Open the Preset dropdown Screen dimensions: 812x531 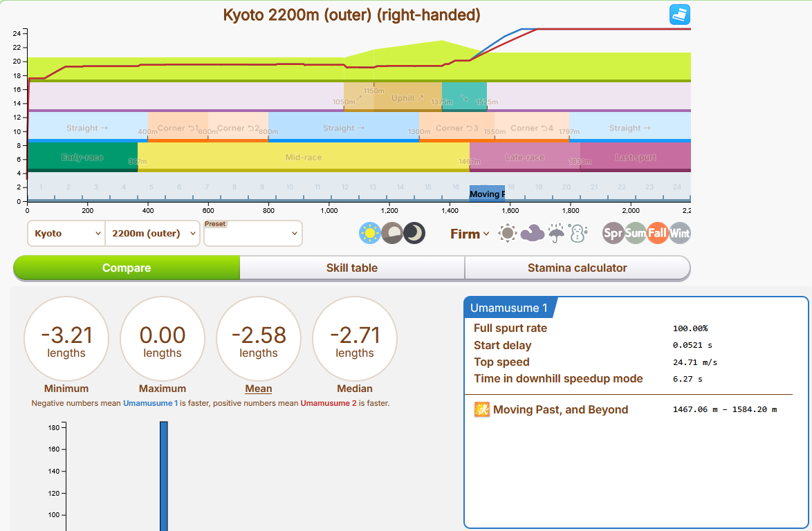tap(253, 234)
